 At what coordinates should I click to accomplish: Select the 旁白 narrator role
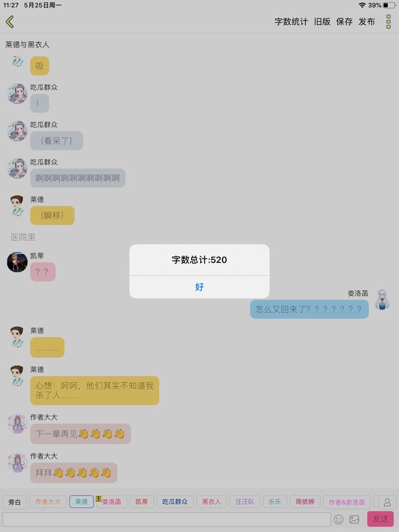point(14,502)
